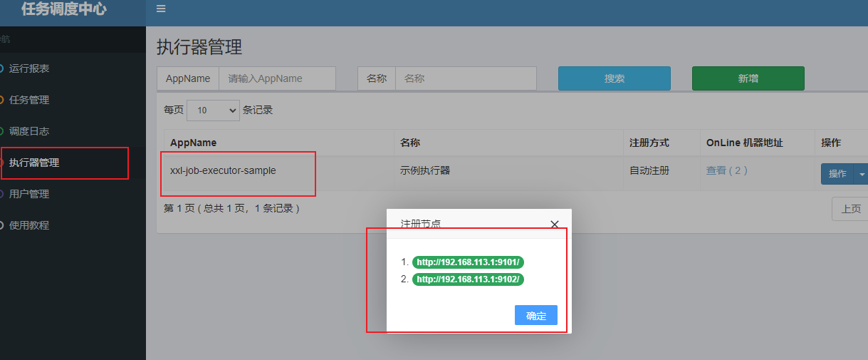Open 调度日志 sidebar item
The height and width of the screenshot is (360, 868).
pyautogui.click(x=29, y=131)
